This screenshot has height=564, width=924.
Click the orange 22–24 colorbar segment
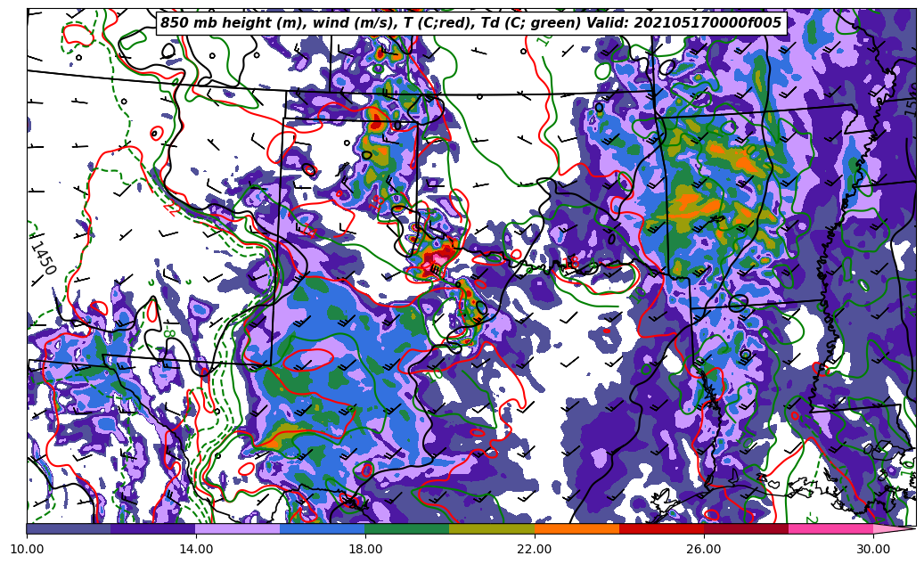[576, 528]
